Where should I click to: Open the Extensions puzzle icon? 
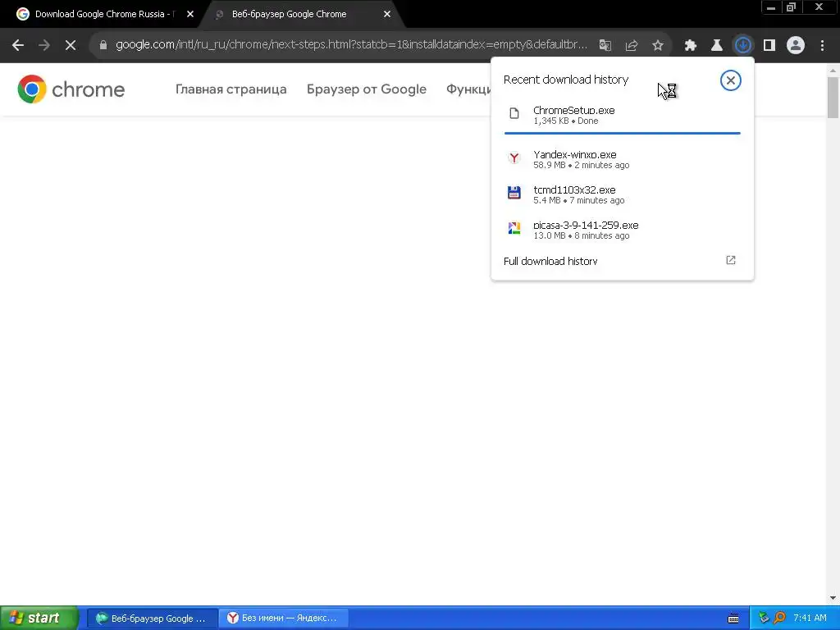pyautogui.click(x=691, y=45)
